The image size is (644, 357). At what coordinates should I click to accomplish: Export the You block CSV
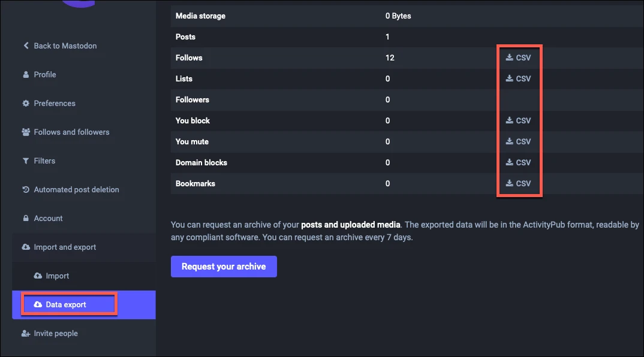click(519, 121)
